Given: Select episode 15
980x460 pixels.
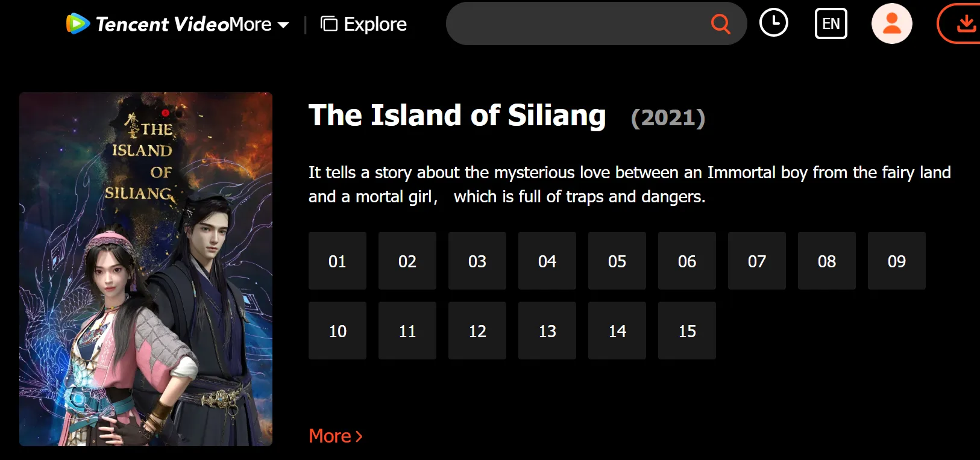Looking at the screenshot, I should 687,331.
